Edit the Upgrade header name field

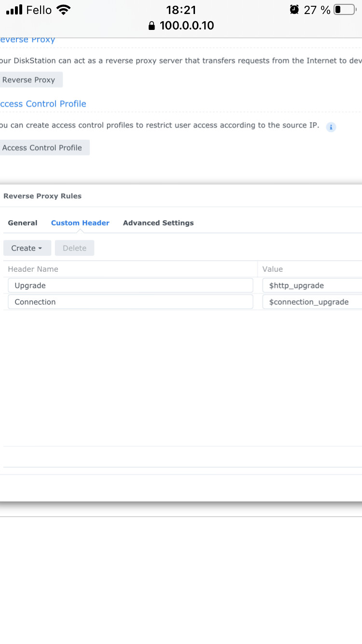(130, 285)
